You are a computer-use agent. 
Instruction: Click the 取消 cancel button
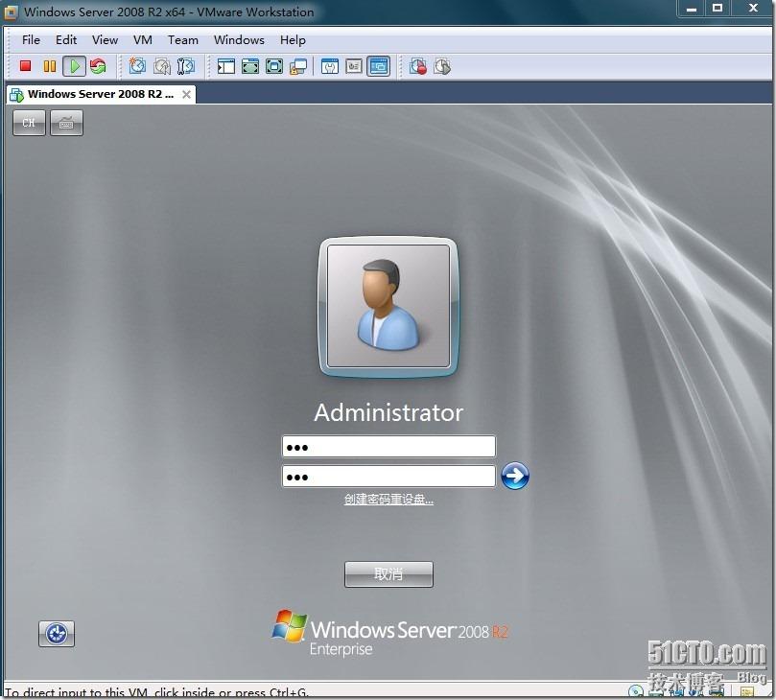click(x=388, y=573)
